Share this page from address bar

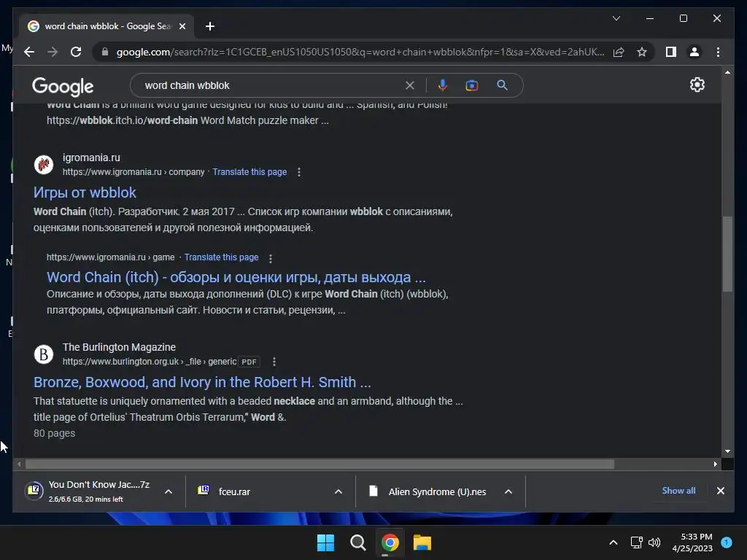619,52
